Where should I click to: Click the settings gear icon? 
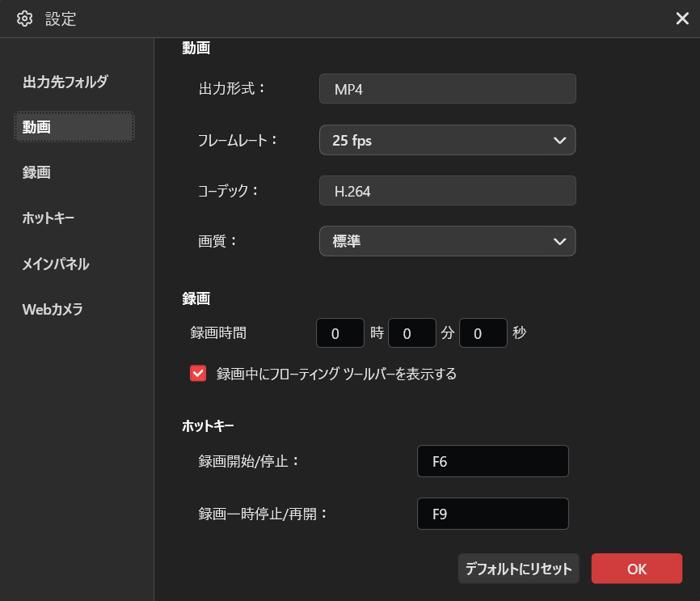click(x=25, y=18)
